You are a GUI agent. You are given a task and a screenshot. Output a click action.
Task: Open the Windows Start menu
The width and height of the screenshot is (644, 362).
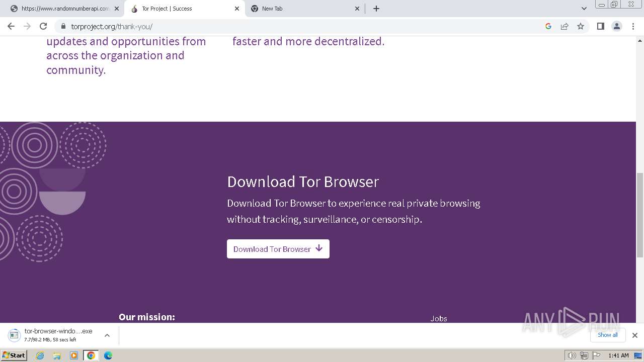click(x=14, y=355)
